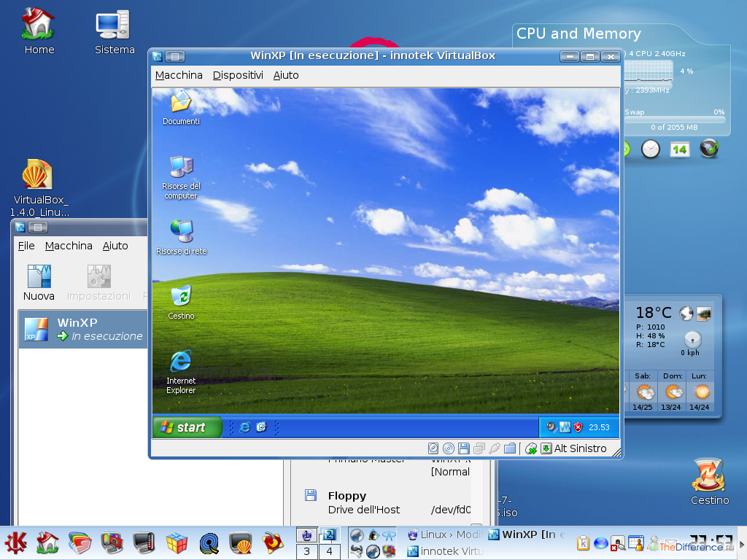
Task: Click USB indicator in VirtualBox status bar
Action: 495,448
